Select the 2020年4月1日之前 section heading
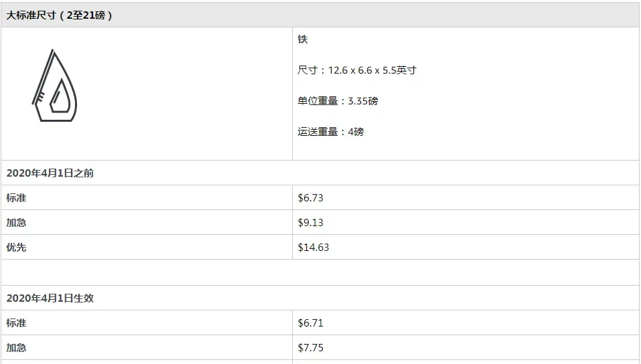641x364 pixels. (x=50, y=173)
